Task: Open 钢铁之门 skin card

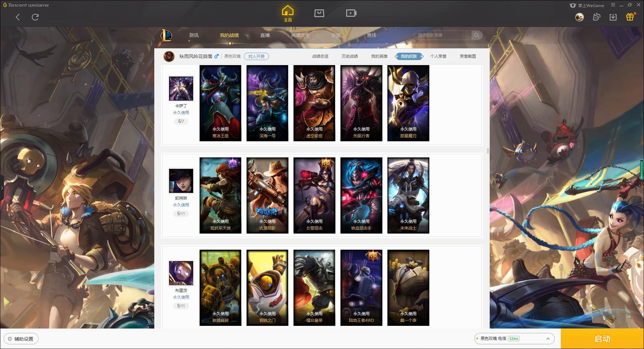Action: [x=267, y=288]
